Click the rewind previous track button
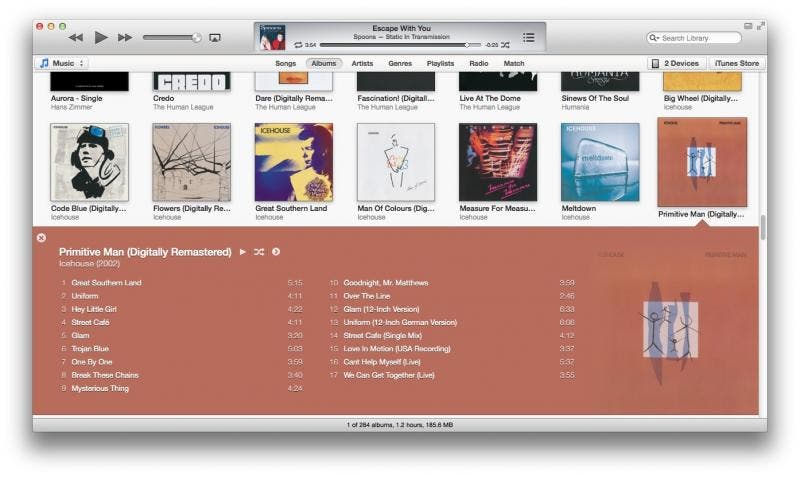Image resolution: width=800 pixels, height=477 pixels. [x=76, y=37]
